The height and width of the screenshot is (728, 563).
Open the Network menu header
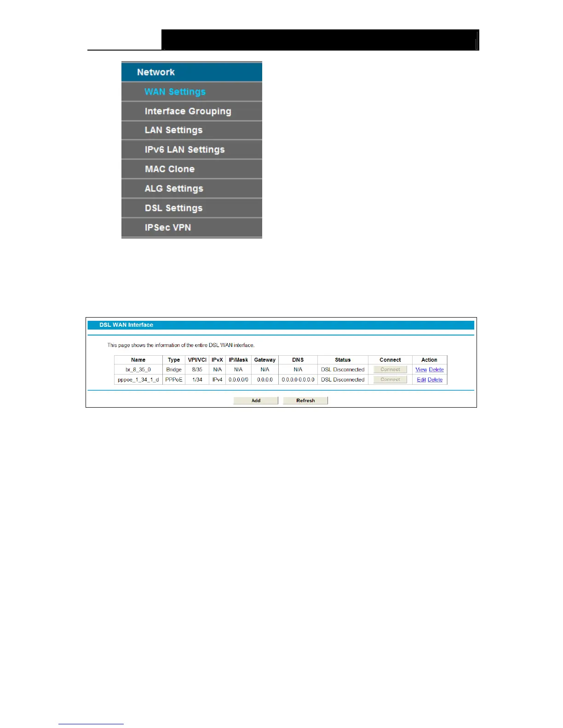tap(192, 72)
